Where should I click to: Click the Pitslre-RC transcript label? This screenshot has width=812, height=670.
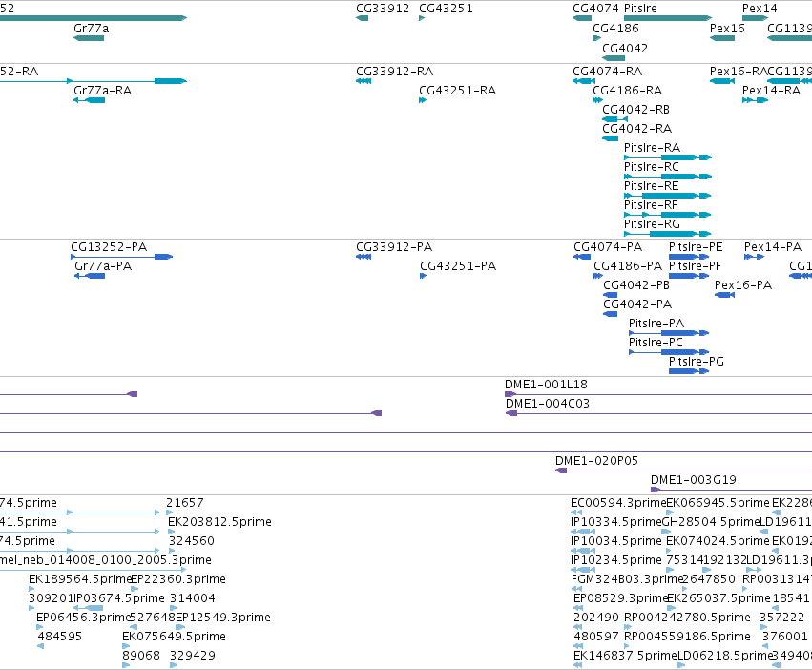(x=652, y=167)
